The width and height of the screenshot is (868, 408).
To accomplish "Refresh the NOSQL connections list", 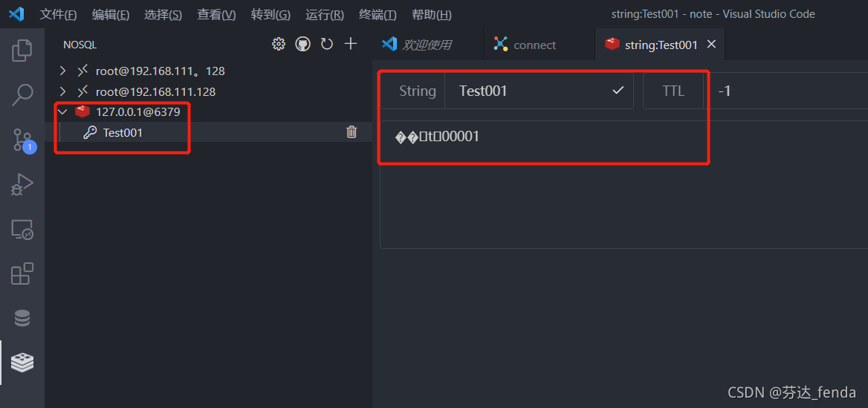I will tap(326, 45).
